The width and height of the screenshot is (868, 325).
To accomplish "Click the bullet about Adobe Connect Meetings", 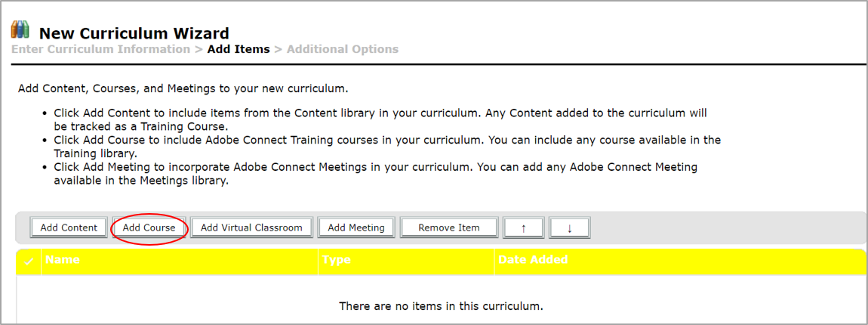I will tap(375, 174).
